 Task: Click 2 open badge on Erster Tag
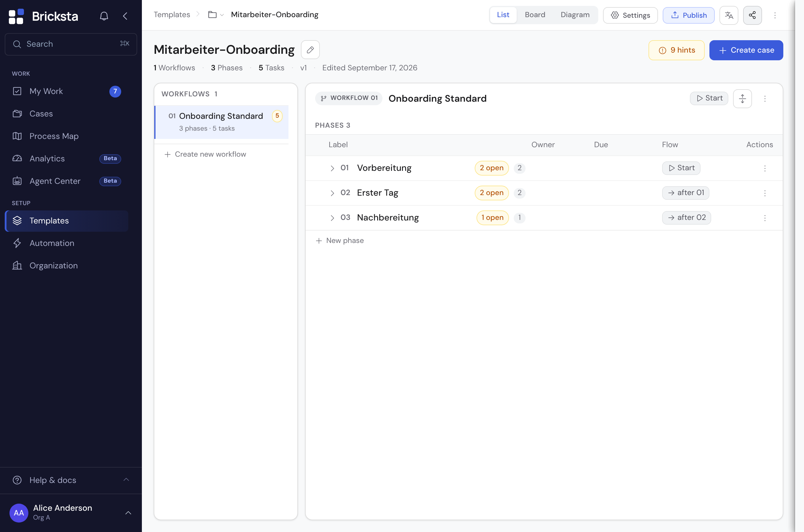492,193
